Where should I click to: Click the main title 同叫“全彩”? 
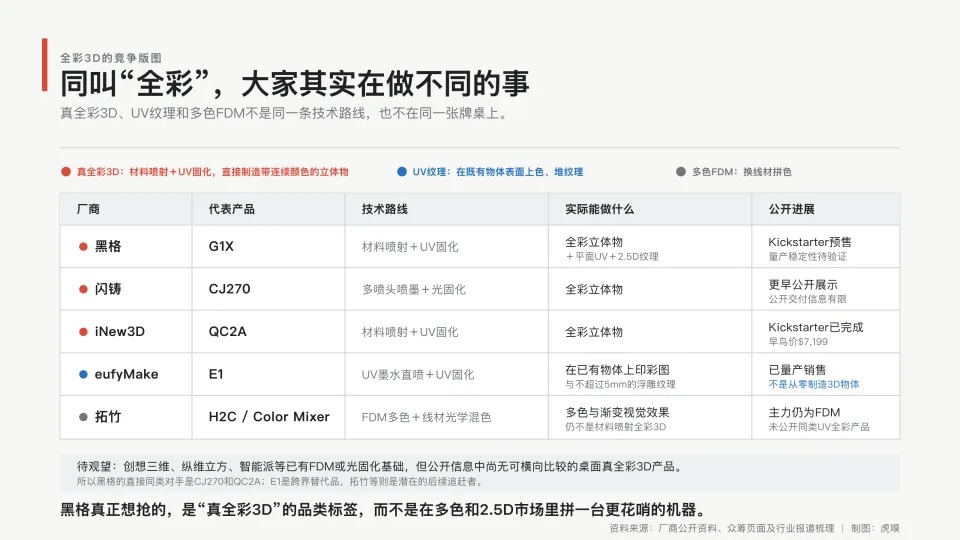[x=294, y=83]
